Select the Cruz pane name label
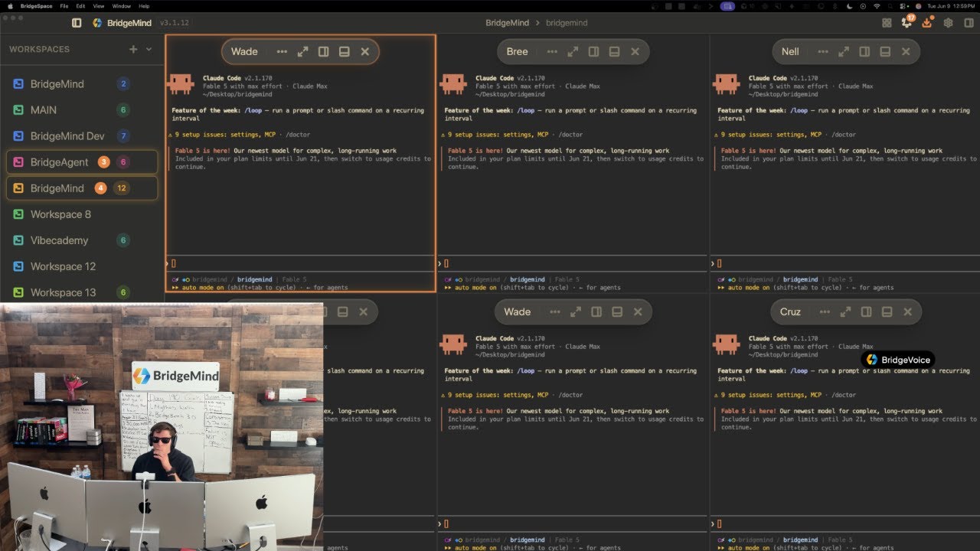This screenshot has width=980, height=551. point(790,311)
